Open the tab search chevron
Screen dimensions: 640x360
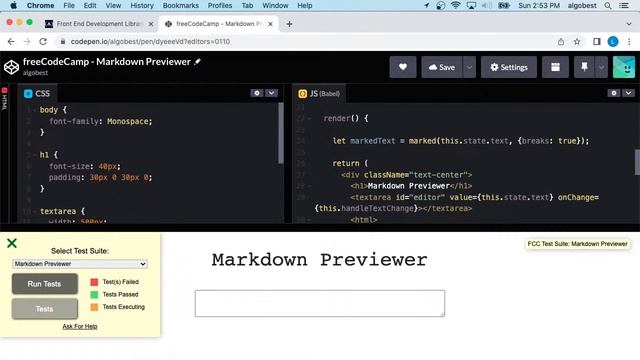pyautogui.click(x=629, y=24)
